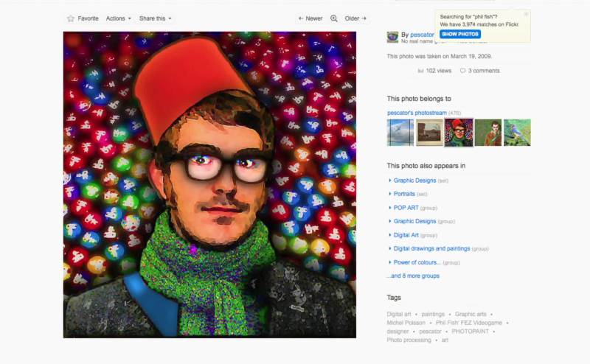Screen dimensions: 590x364
Task: Click pescator's avatar icon
Action: click(x=392, y=37)
